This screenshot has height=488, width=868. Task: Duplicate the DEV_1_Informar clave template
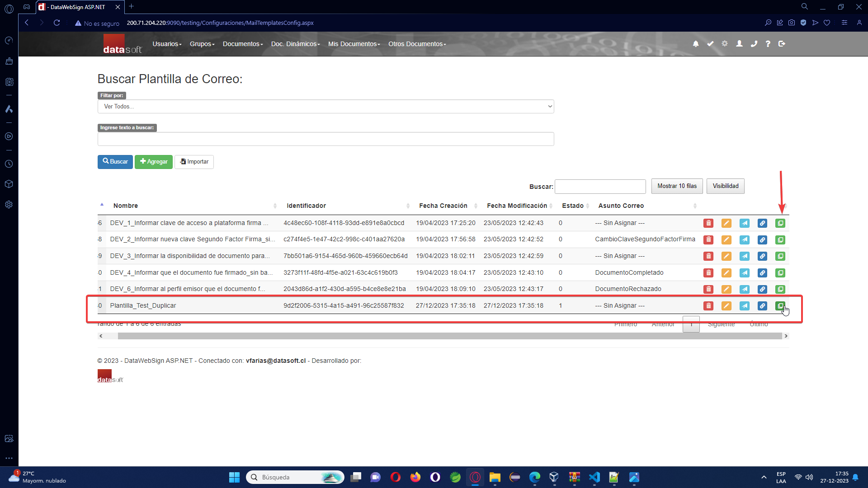(x=780, y=223)
